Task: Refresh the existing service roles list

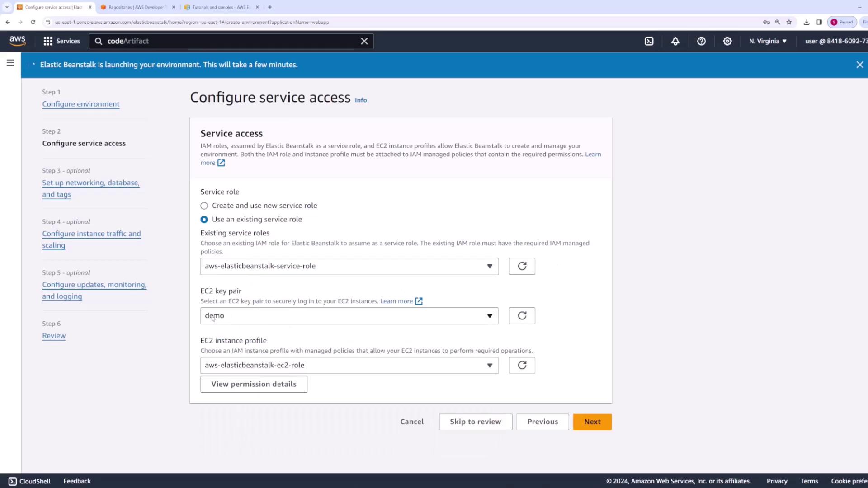Action: pos(522,266)
